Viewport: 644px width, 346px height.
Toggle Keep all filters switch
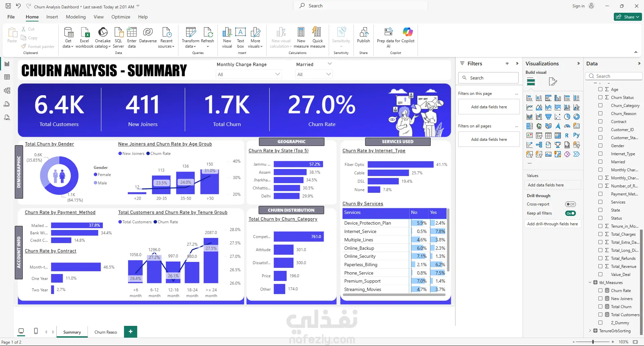pyautogui.click(x=570, y=213)
